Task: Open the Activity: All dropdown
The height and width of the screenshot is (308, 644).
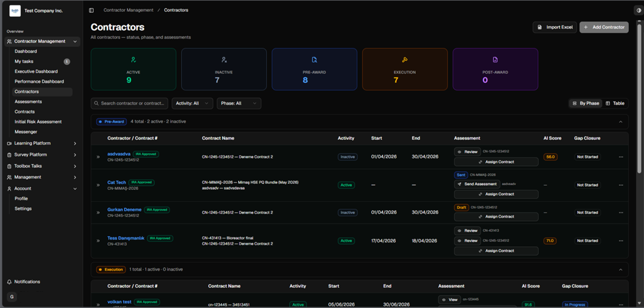Action: [x=192, y=103]
